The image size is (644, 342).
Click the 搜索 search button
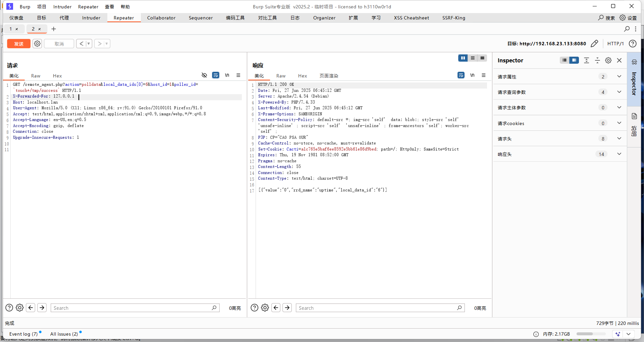[606, 18]
